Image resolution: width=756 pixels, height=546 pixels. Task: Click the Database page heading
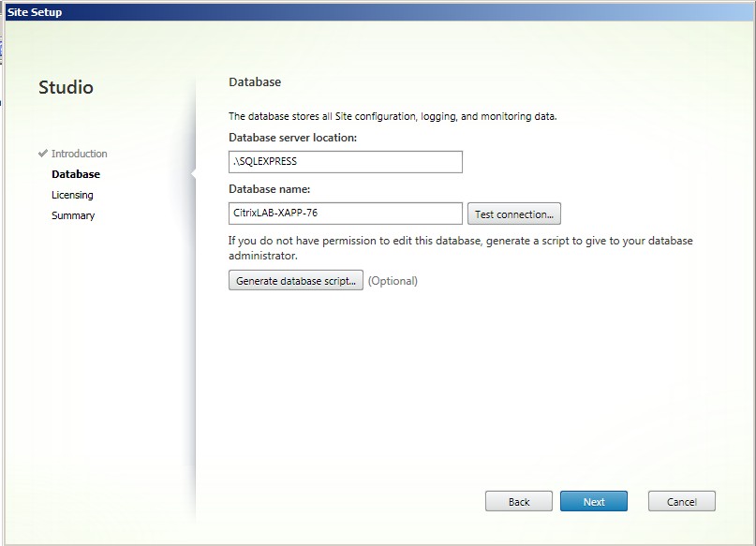254,82
